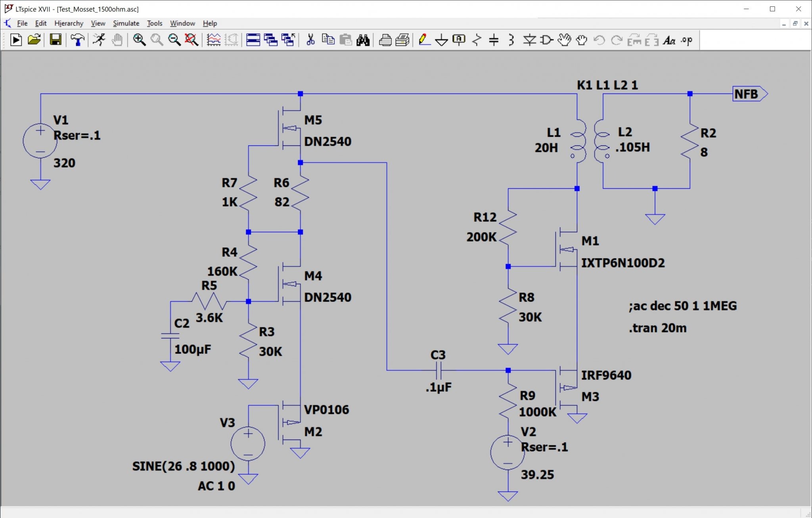The image size is (812, 518).
Task: Click the SINE(26 .8 1000) source value
Action: (184, 466)
